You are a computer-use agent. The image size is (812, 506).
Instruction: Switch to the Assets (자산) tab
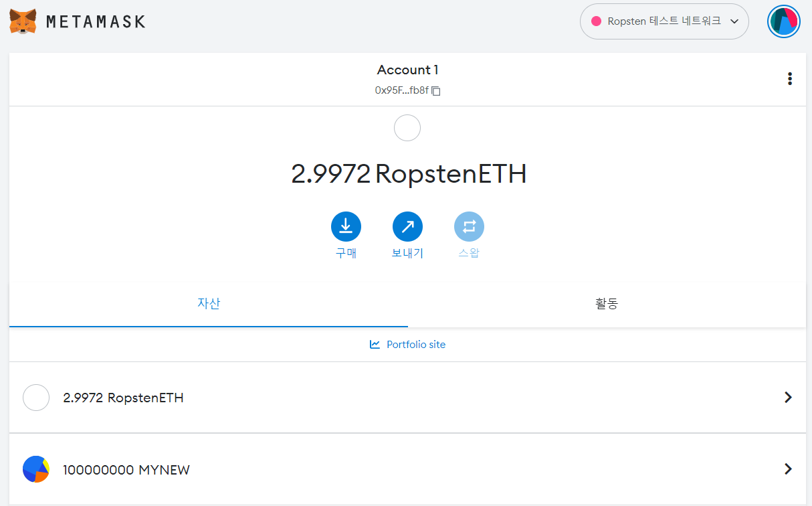point(209,304)
